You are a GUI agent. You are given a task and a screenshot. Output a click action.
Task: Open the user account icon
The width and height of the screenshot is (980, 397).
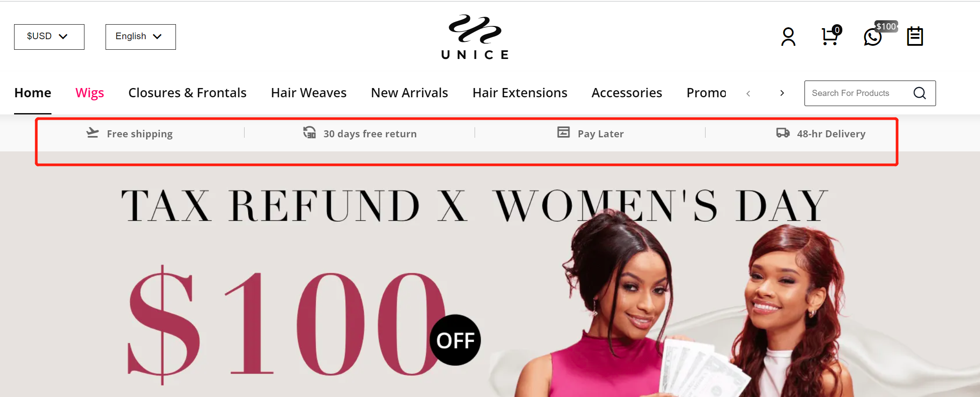[x=788, y=37]
